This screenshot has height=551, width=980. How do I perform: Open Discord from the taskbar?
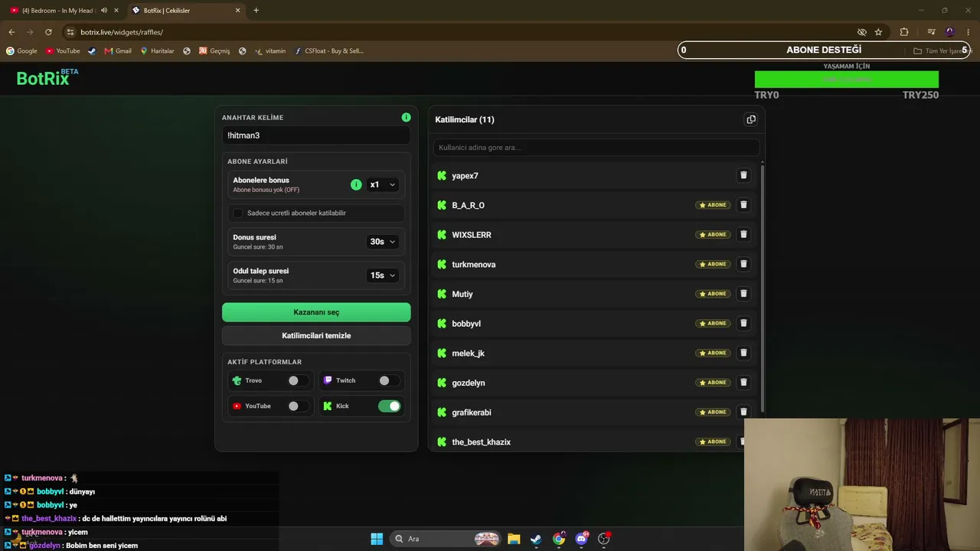click(581, 539)
